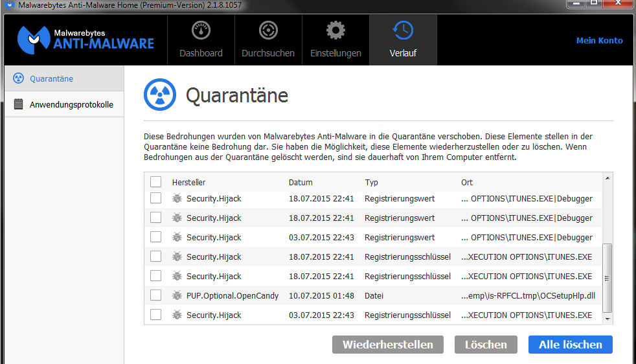Click the date 10.07.2015 01:48
636x364 pixels.
click(321, 296)
